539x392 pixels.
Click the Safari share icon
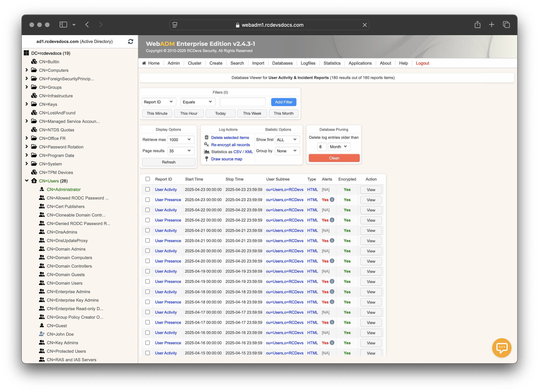tap(477, 24)
